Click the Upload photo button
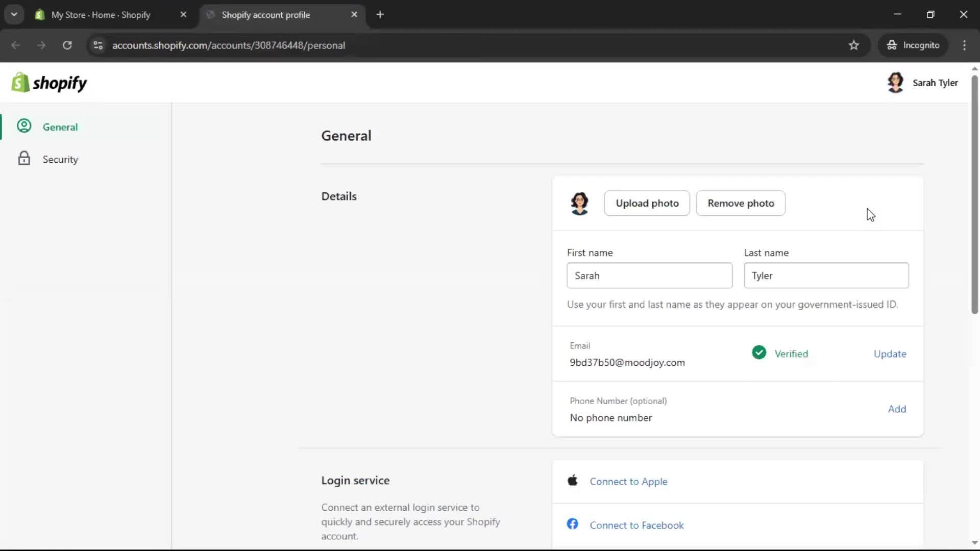Image resolution: width=980 pixels, height=551 pixels. (x=647, y=204)
